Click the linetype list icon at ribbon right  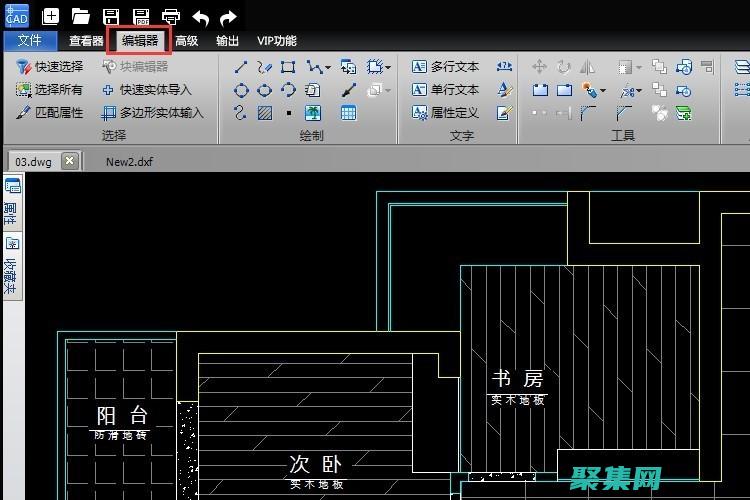(742, 90)
